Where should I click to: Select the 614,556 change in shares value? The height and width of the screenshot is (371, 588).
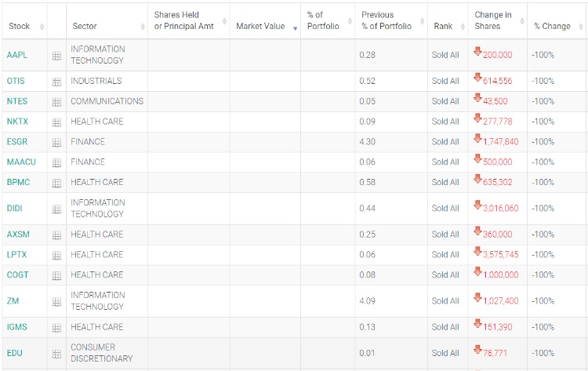(x=497, y=81)
